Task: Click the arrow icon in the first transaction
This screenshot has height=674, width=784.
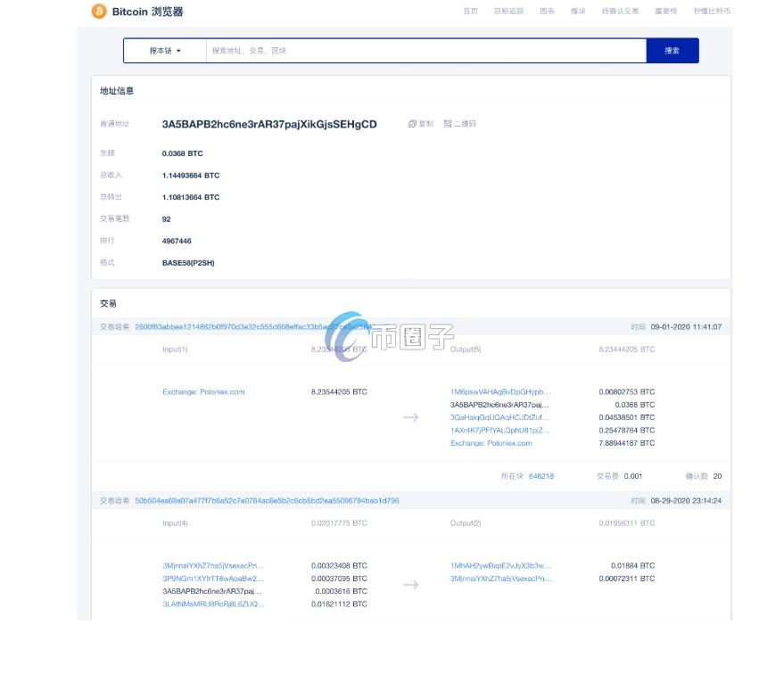Action: pos(410,417)
